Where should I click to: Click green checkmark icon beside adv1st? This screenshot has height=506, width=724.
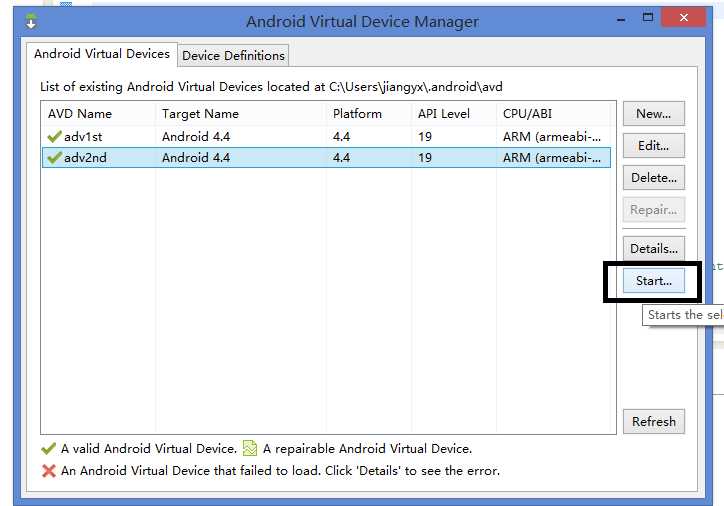click(54, 136)
